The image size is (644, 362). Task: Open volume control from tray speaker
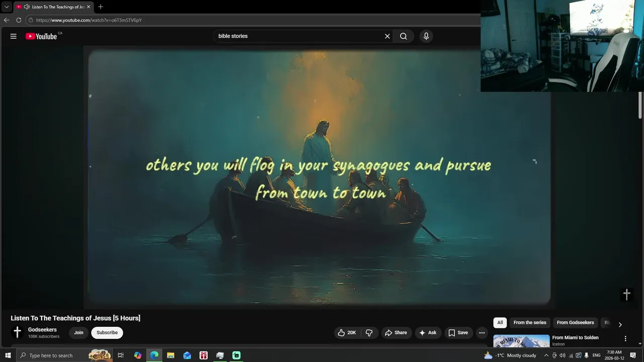point(562,355)
